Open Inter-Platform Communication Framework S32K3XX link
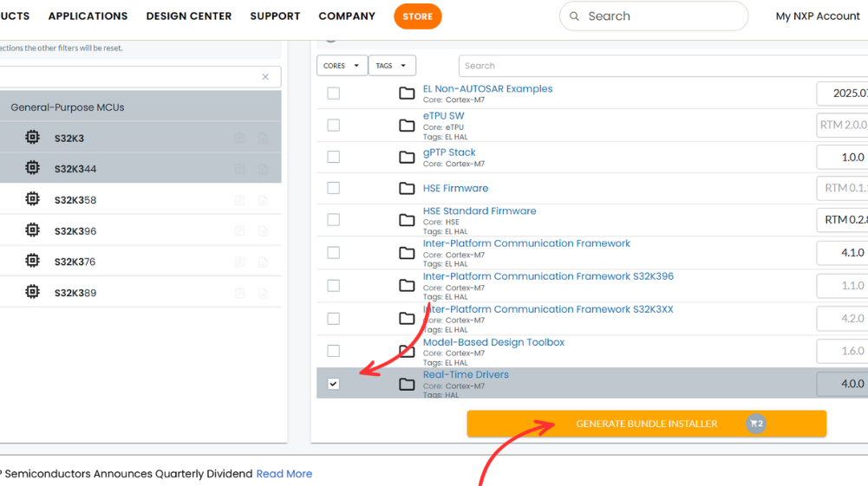 pyautogui.click(x=548, y=309)
